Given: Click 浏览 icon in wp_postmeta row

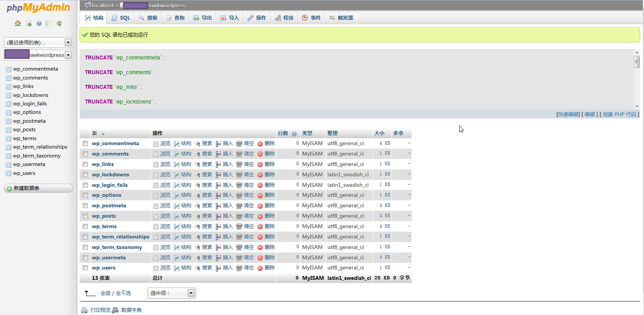Looking at the screenshot, I should 156,206.
